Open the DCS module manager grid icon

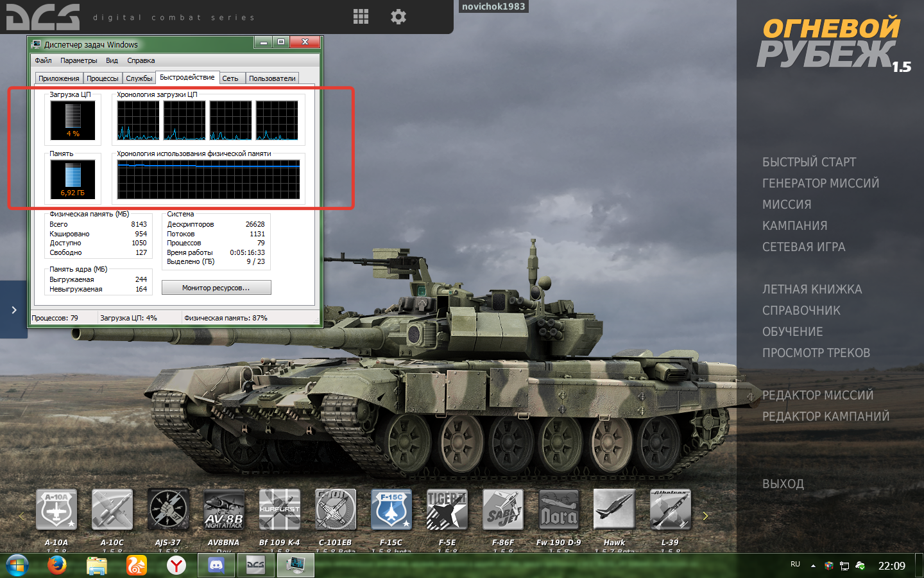[x=361, y=17]
